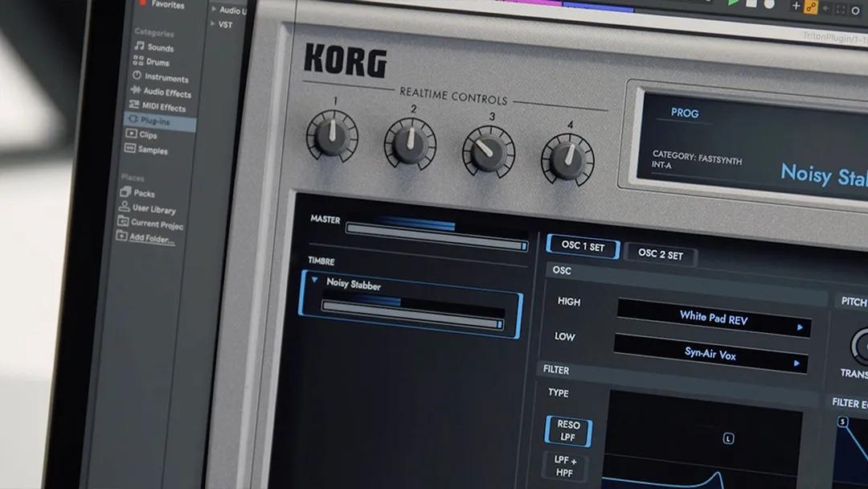This screenshot has width=868, height=489.
Task: Click the Noisy Stabber timbre level slider
Action: [x=412, y=314]
